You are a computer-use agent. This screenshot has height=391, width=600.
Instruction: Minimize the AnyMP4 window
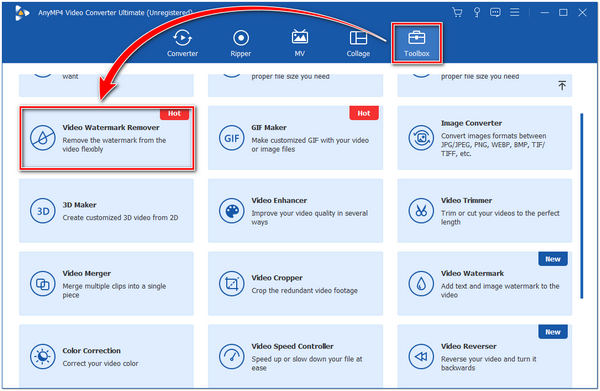click(x=545, y=13)
